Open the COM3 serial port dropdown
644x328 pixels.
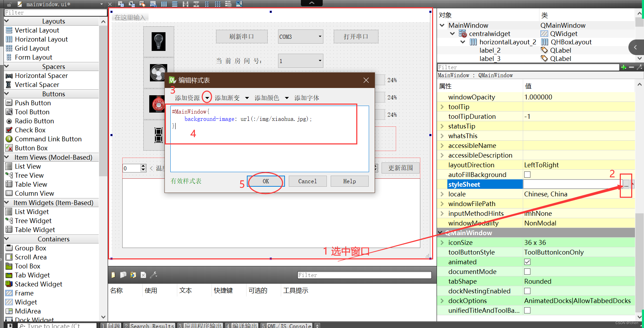pos(301,36)
